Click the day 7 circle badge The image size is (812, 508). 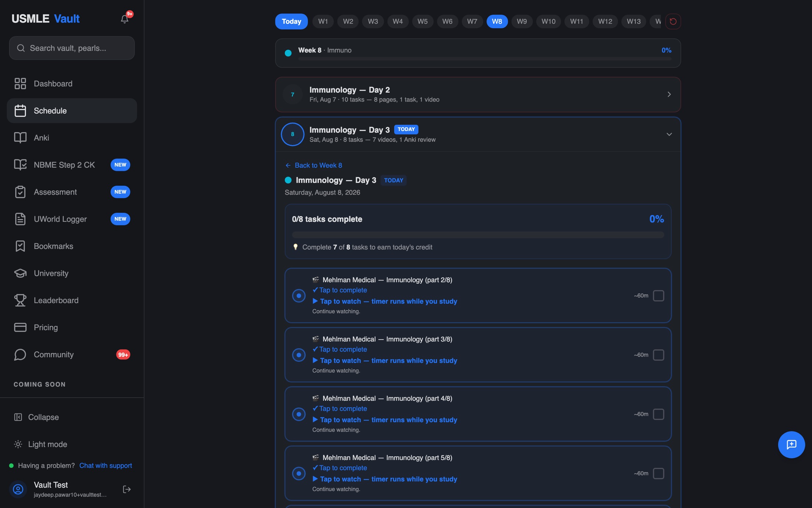click(x=293, y=94)
